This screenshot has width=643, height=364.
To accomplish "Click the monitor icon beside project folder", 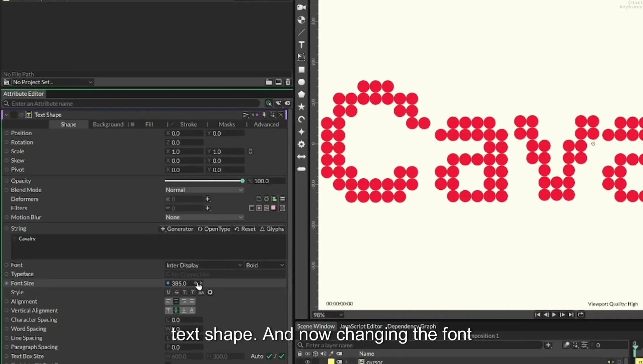I will 278,82.
